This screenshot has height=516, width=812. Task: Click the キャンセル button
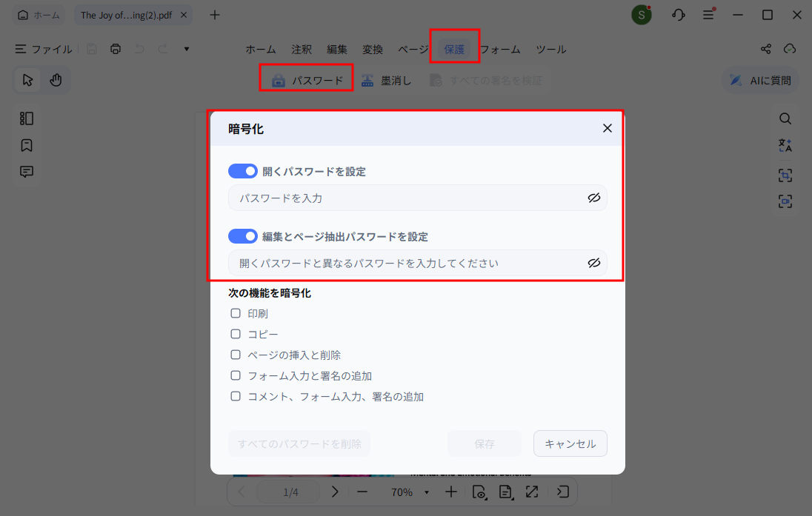570,443
